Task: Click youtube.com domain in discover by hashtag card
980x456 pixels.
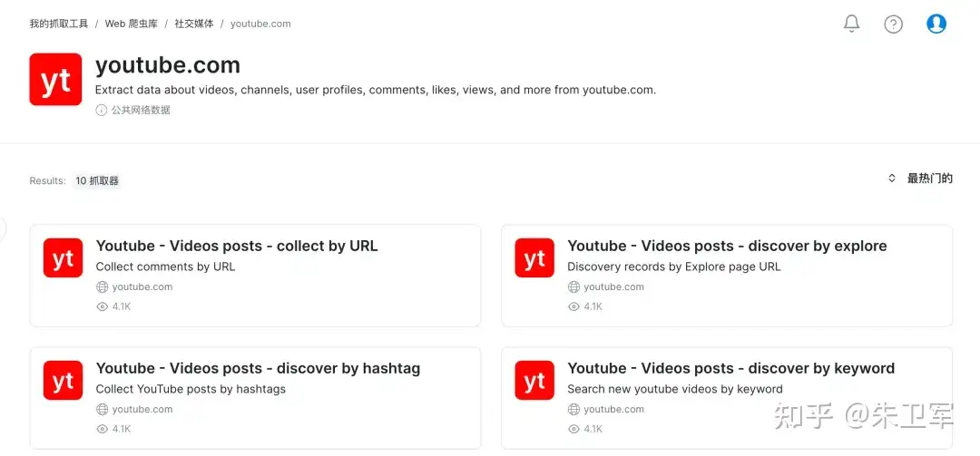Action: click(142, 409)
